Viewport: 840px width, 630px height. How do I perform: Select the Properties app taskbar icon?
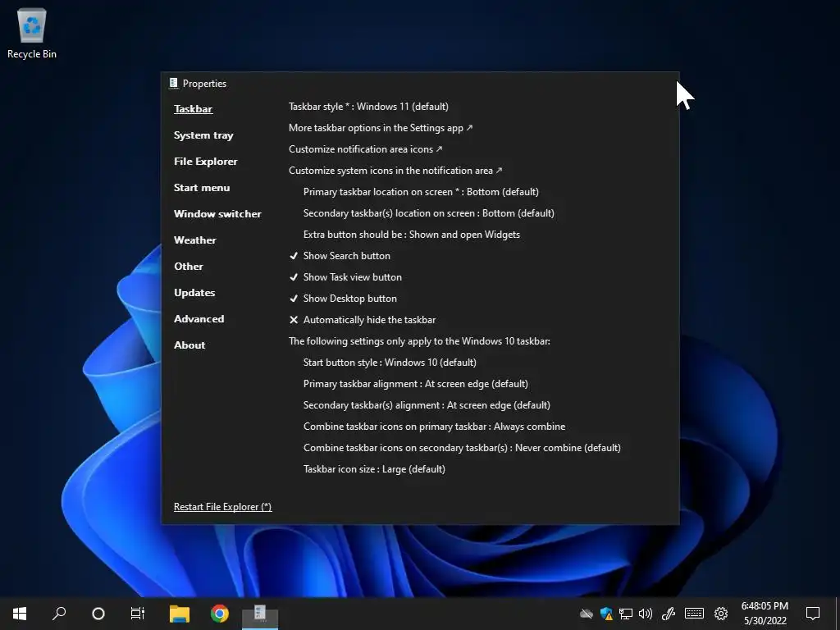[260, 613]
